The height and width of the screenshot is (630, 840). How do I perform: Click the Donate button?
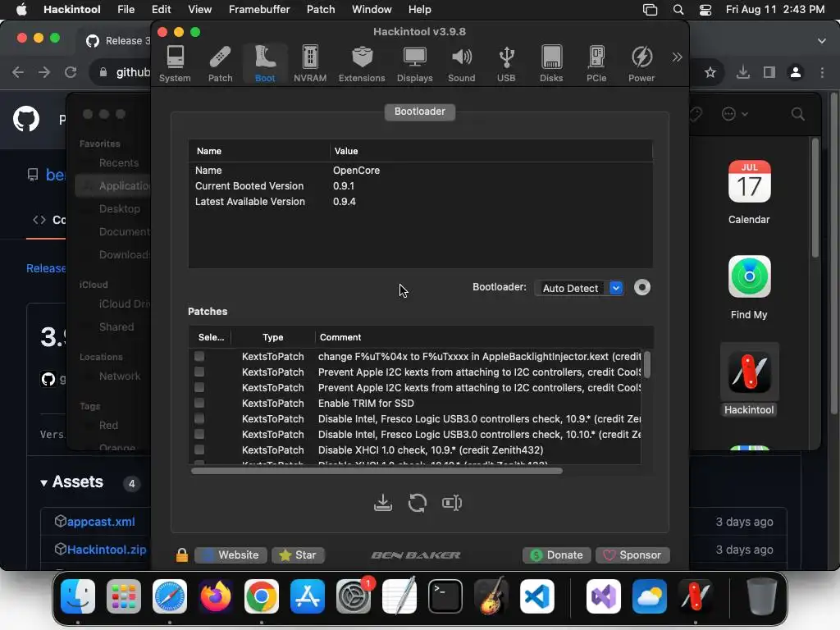557,555
